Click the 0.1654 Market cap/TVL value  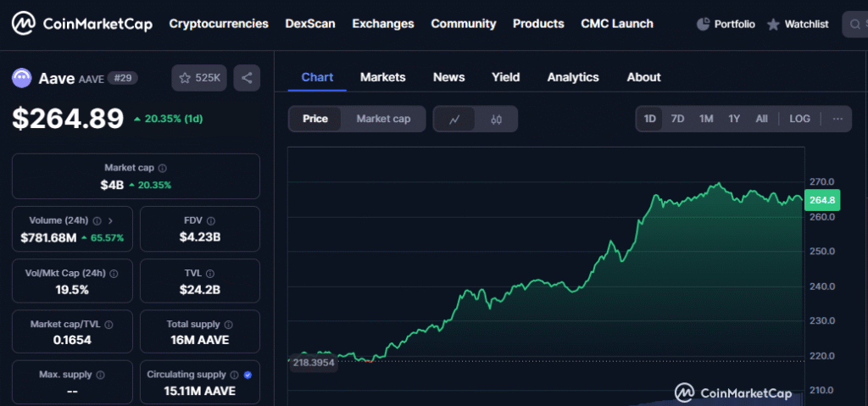[x=72, y=340]
